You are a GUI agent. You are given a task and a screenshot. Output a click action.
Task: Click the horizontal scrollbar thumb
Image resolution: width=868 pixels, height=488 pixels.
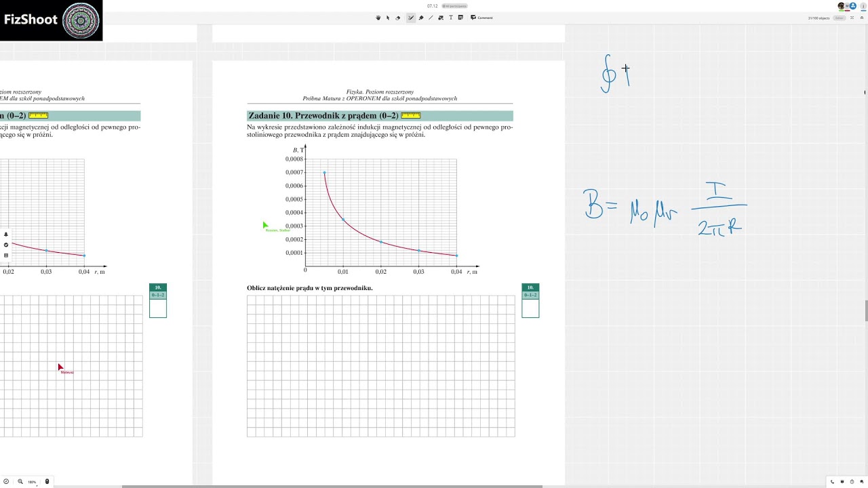[332, 486]
